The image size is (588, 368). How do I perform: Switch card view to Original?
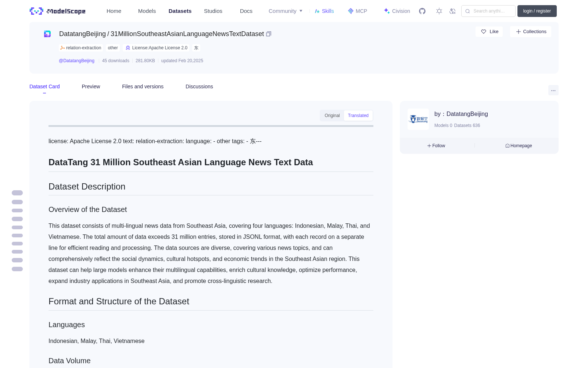coord(332,116)
